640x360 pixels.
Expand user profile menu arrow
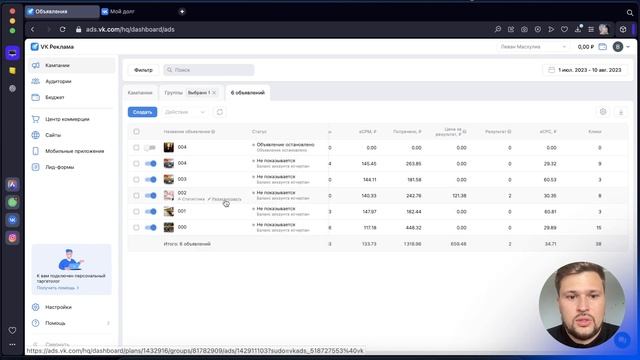click(628, 47)
